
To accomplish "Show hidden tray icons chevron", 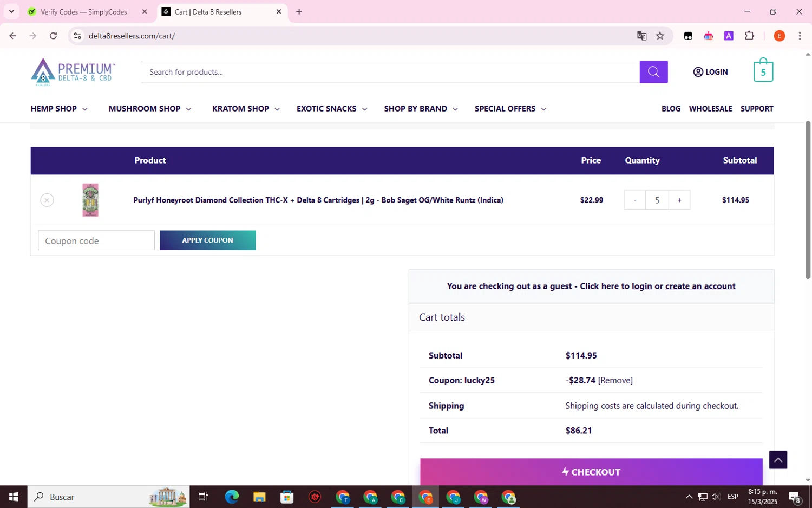I will (x=689, y=497).
